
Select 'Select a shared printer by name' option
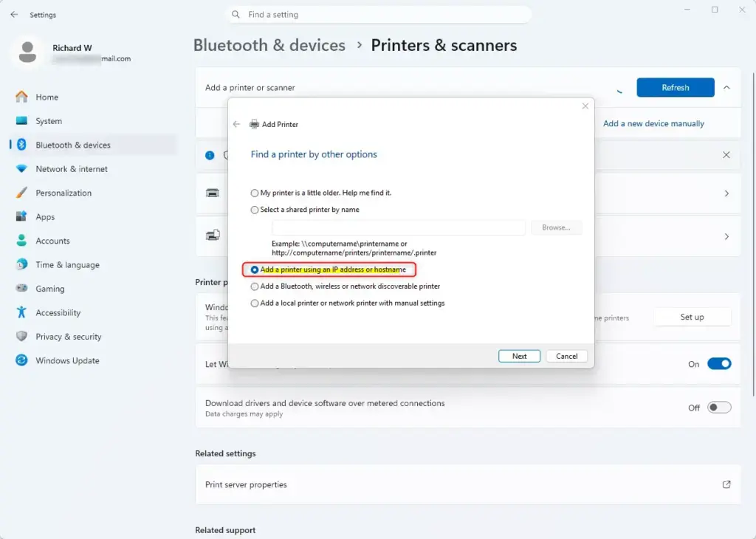click(254, 210)
